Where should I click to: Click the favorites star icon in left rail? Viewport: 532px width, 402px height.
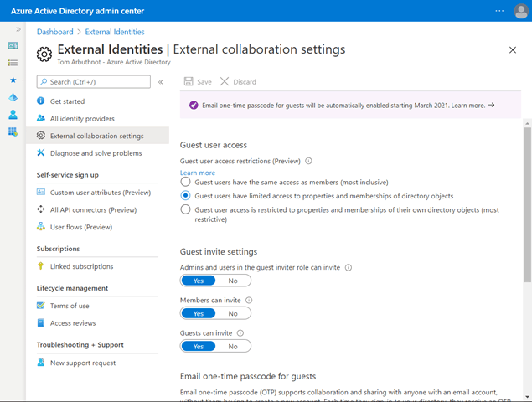coord(13,80)
